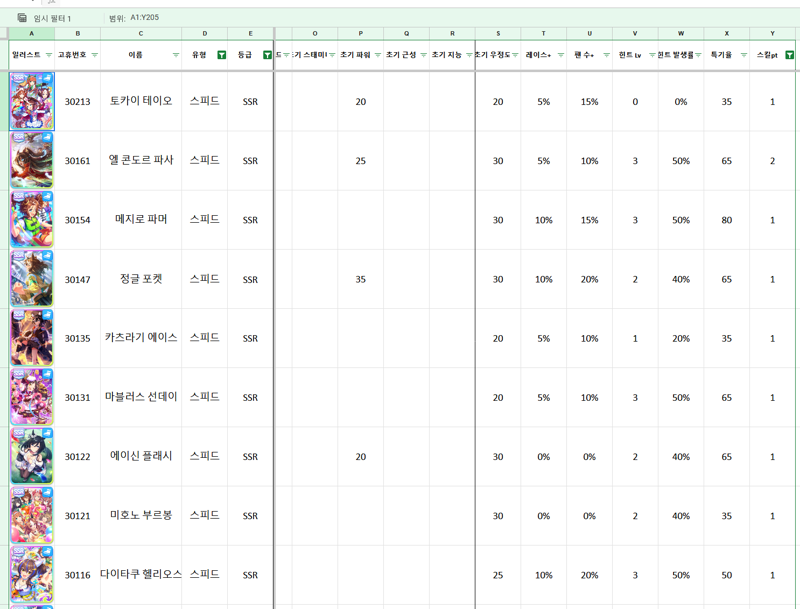Click 특기율 value 80 for 메지로 파머
This screenshot has height=609, width=800.
[x=727, y=220]
